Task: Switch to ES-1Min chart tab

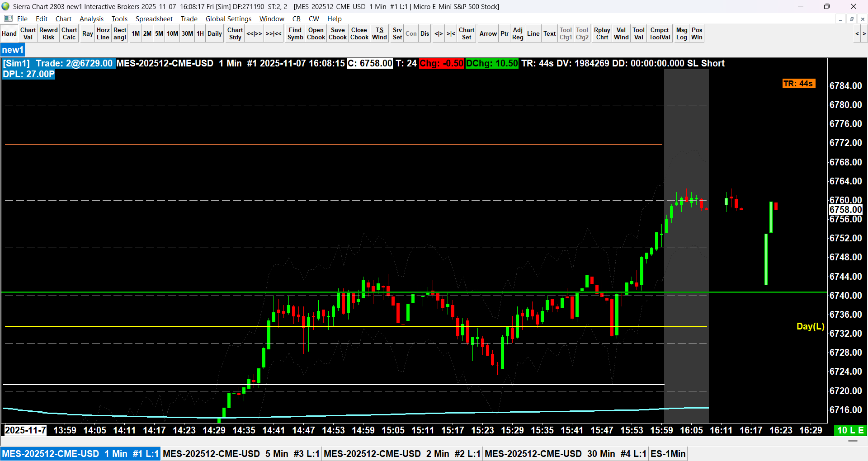Action: tap(668, 453)
